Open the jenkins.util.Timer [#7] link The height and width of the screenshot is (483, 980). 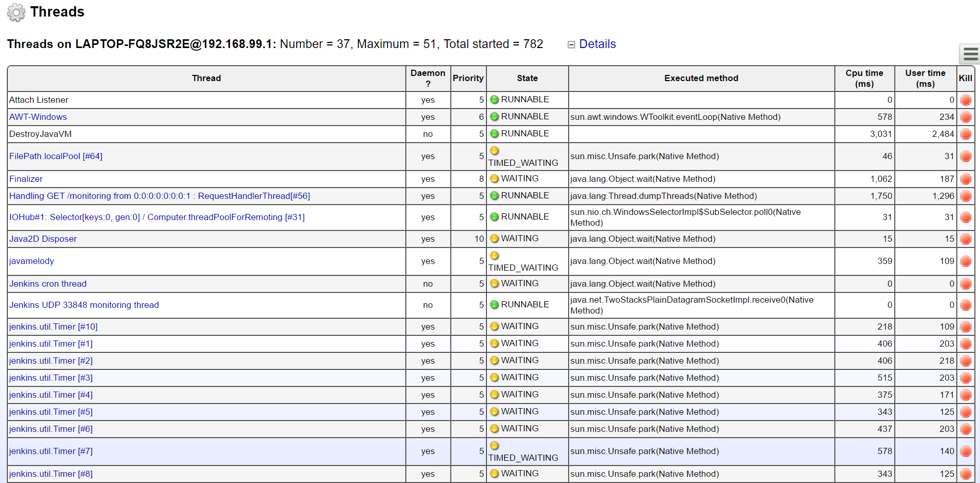point(51,451)
